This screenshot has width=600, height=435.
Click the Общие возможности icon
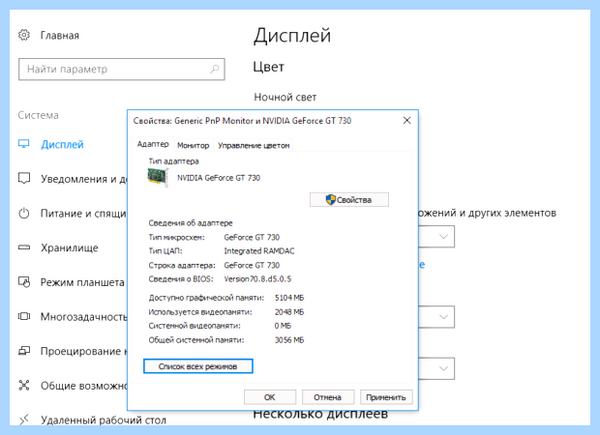[24, 385]
